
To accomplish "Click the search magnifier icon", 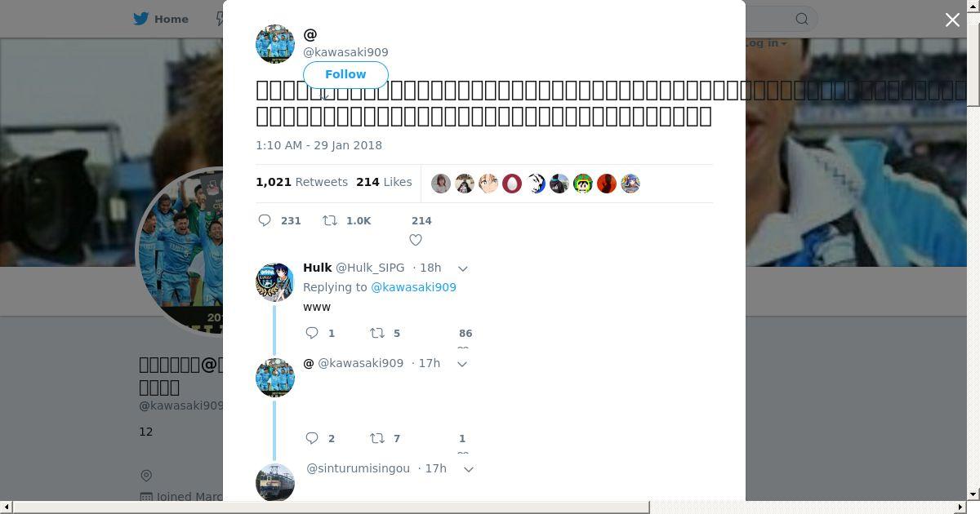I will (x=802, y=19).
